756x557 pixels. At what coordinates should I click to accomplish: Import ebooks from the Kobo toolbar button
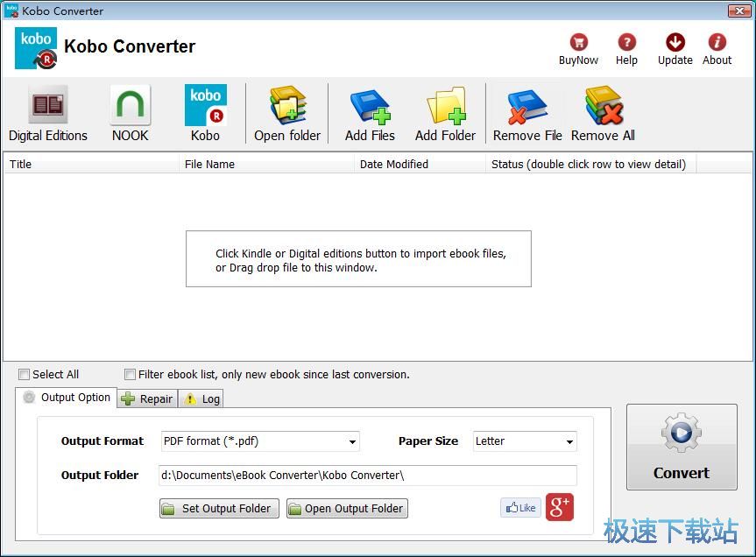pyautogui.click(x=205, y=114)
